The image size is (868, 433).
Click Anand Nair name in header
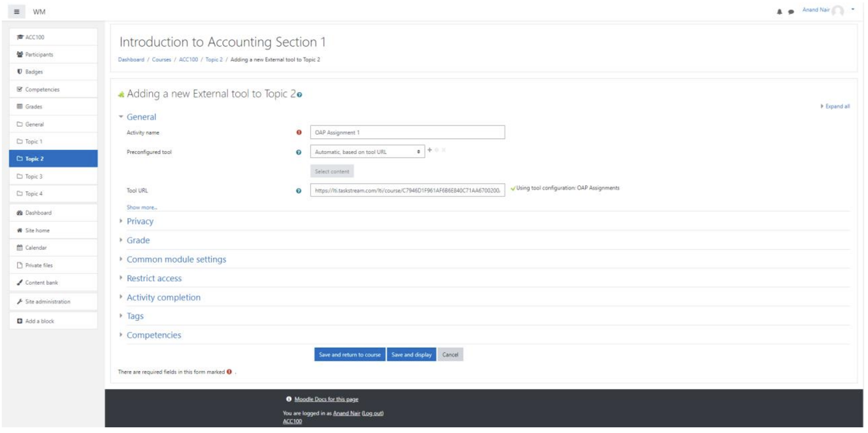point(816,10)
